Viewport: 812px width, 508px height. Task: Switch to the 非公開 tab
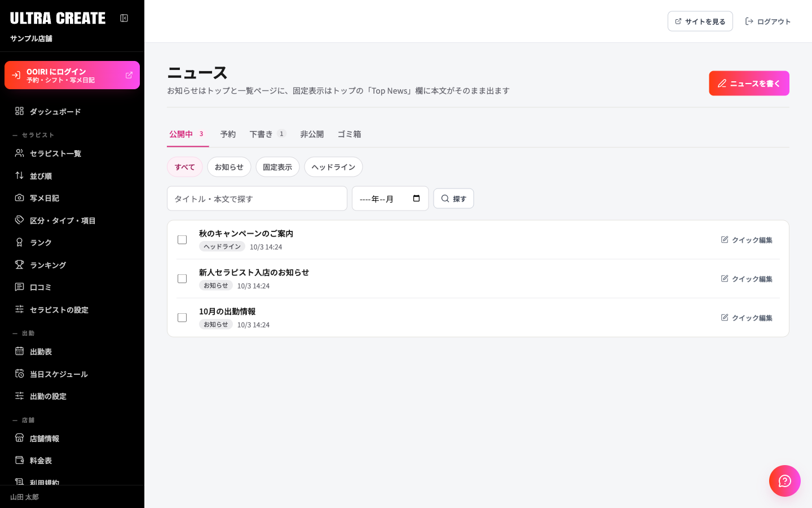tap(312, 134)
